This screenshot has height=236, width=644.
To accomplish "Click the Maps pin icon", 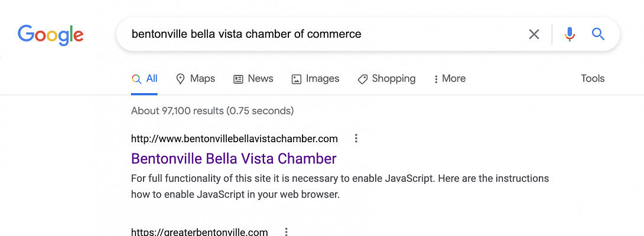I will [x=181, y=79].
